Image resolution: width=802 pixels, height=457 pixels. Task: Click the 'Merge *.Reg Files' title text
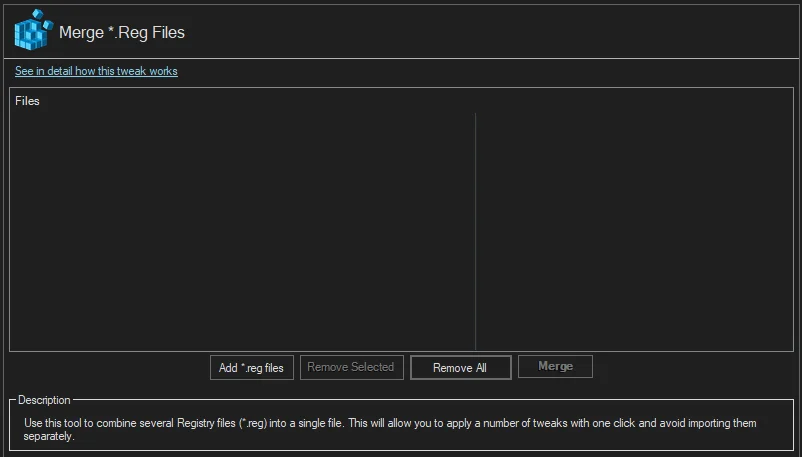point(122,32)
